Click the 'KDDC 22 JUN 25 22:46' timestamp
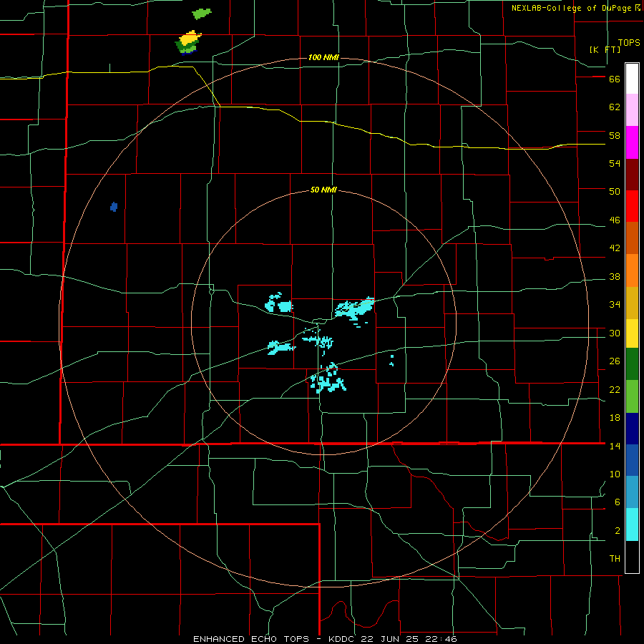Viewport: 644px width, 644px height. 393,639
